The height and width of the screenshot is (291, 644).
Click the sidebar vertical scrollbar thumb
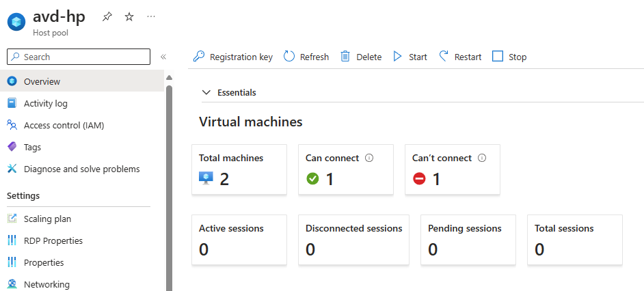point(169,188)
